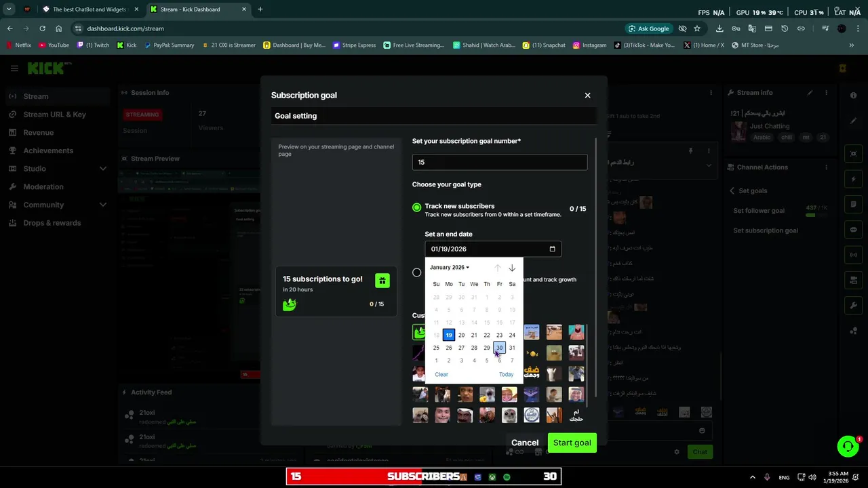The height and width of the screenshot is (488, 868).
Task: Click the Chat button in the chat panel
Action: (700, 451)
